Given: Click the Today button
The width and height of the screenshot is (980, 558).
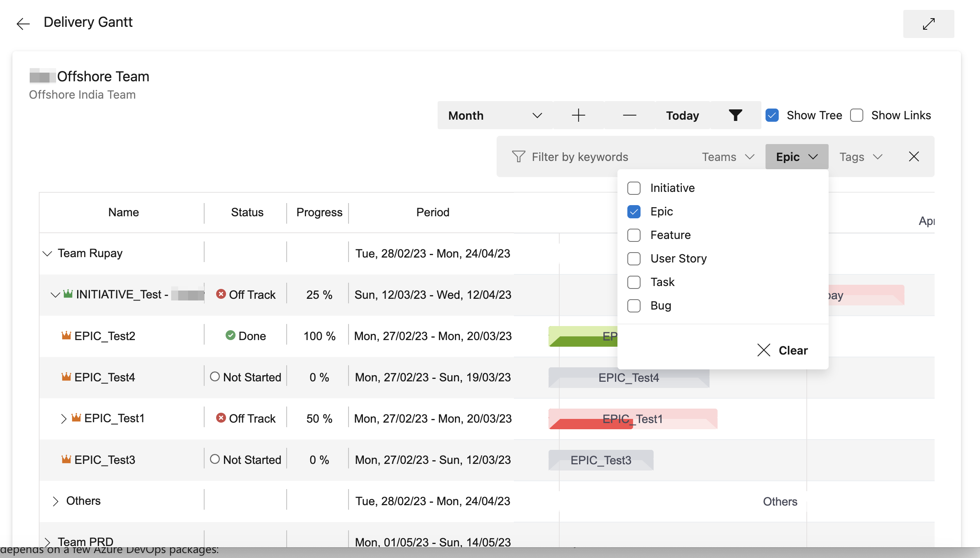Looking at the screenshot, I should pyautogui.click(x=681, y=115).
